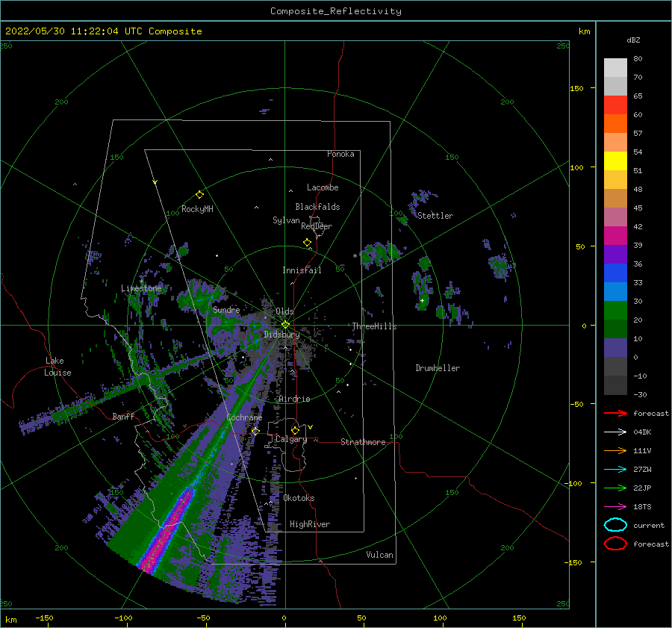Click the asterisk marker above Limestone
Screen dimensions: 672x628
pos(141,282)
